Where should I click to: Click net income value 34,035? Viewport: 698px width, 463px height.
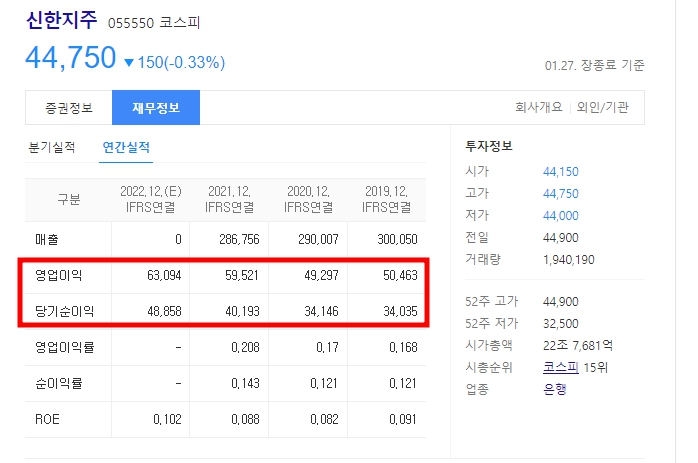(x=400, y=311)
